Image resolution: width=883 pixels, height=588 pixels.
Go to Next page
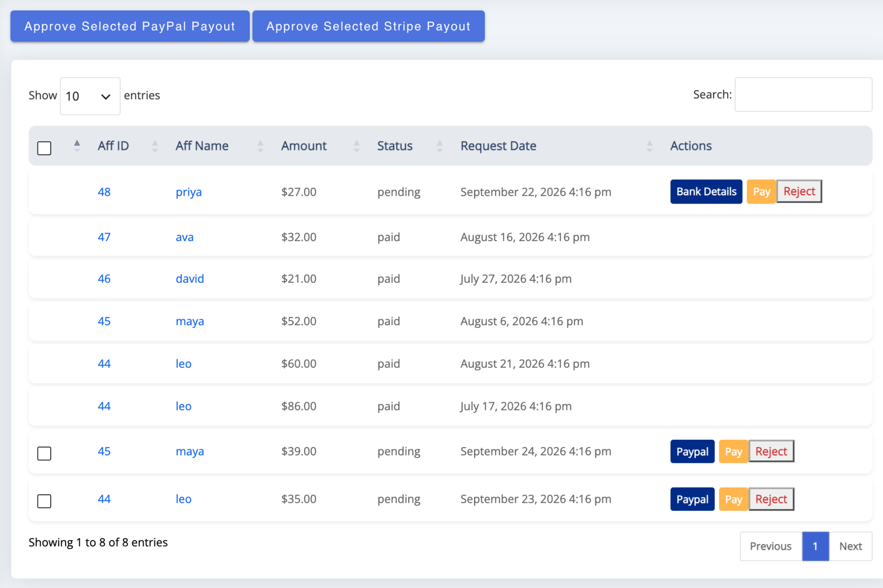[850, 546]
